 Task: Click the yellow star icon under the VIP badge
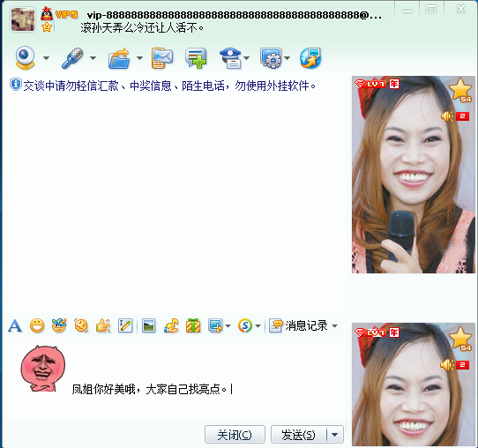click(47, 27)
